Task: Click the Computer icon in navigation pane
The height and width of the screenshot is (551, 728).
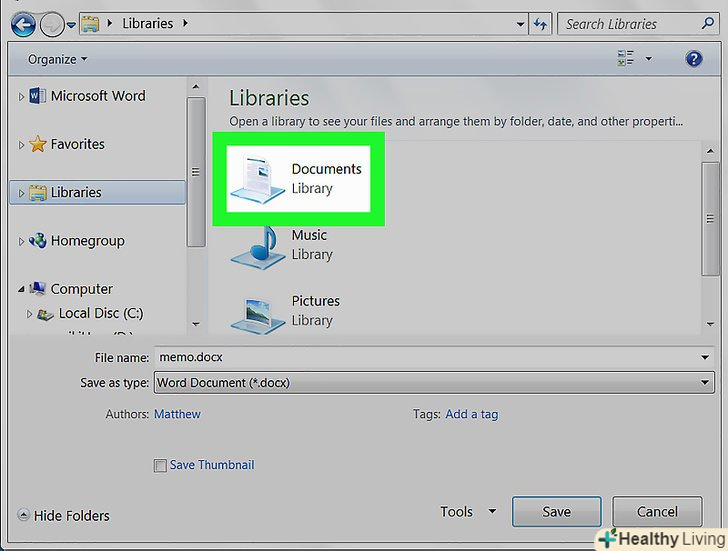Action: pyautogui.click(x=38, y=288)
